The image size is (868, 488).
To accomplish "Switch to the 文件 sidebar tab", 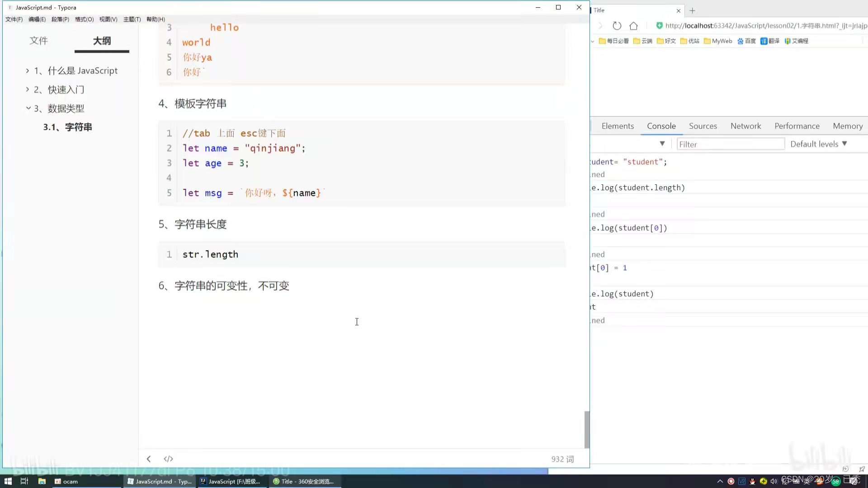I will tap(38, 41).
